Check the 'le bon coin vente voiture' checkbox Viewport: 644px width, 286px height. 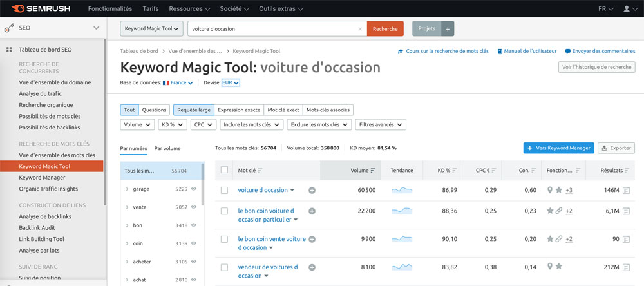click(x=224, y=239)
